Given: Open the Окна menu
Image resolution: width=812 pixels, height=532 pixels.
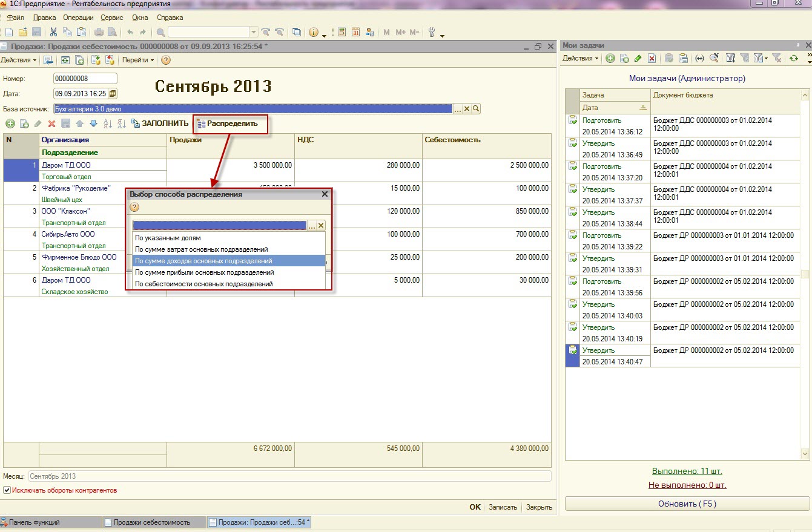Looking at the screenshot, I should (x=140, y=18).
